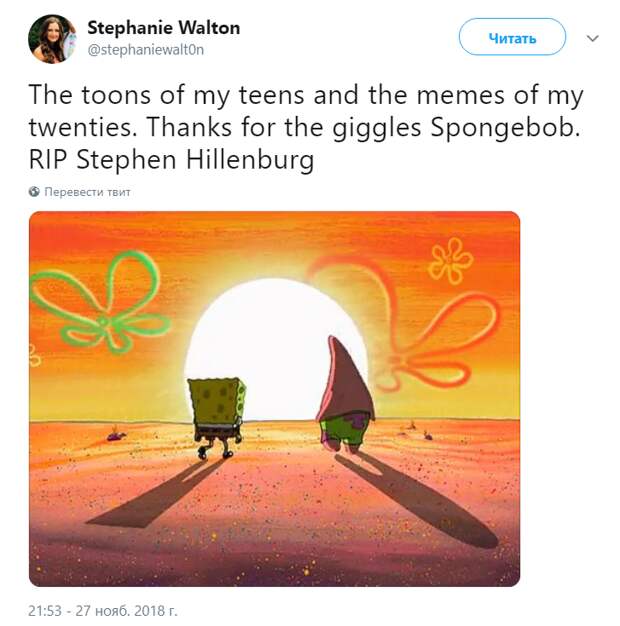Click the small yellow flower cloud

pos(450,260)
